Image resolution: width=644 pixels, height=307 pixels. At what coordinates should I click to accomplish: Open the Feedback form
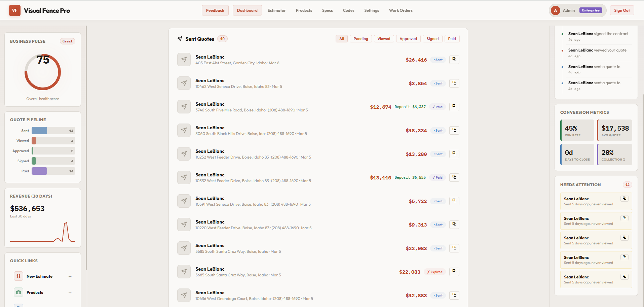coord(215,10)
